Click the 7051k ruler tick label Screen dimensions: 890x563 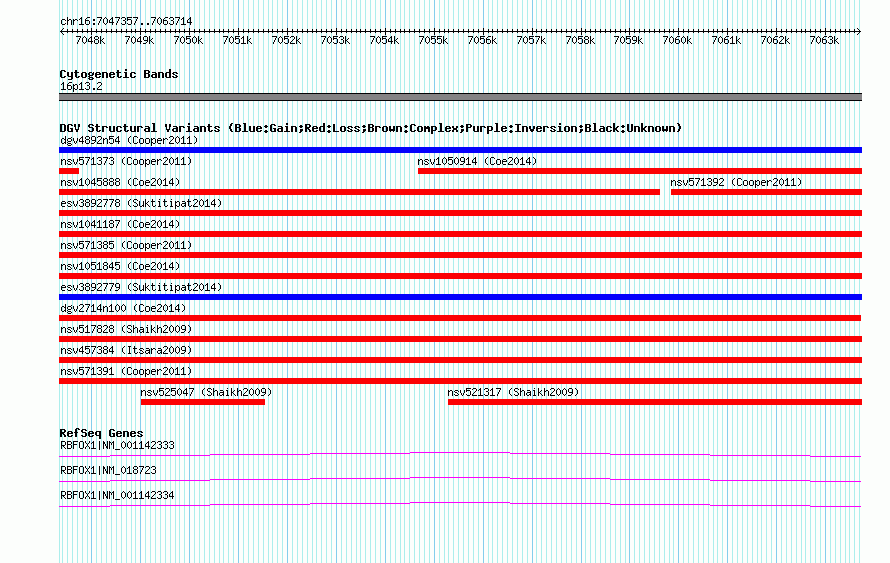237,40
